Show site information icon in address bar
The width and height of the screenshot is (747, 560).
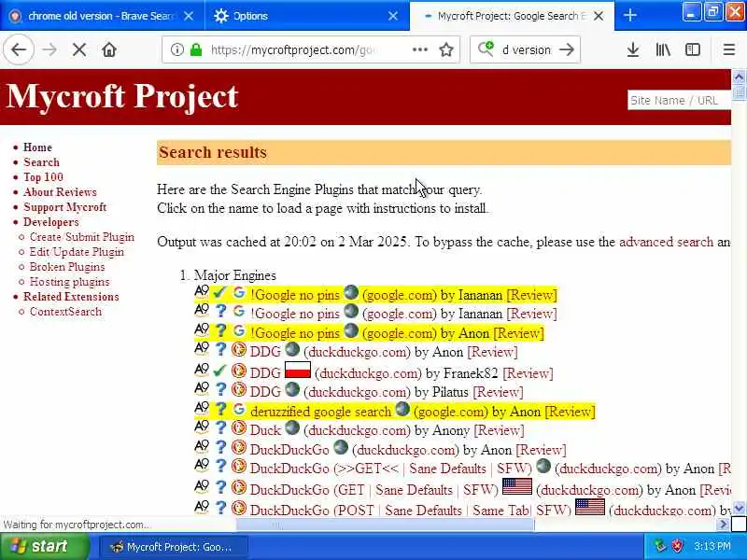tap(176, 49)
